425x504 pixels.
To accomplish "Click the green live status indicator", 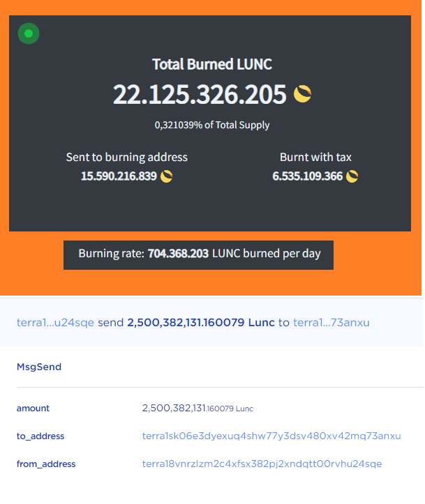I will 29,33.
